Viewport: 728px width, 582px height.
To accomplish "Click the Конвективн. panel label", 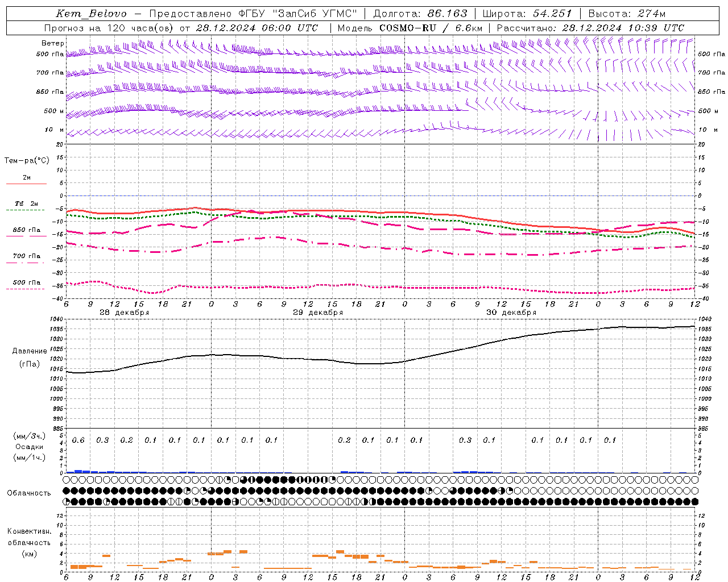I will (29, 531).
